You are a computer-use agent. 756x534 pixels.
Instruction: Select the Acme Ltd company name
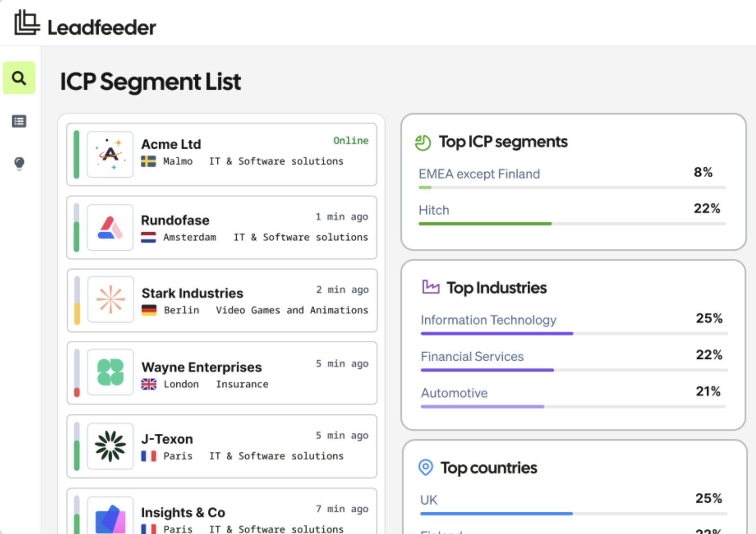(x=171, y=144)
